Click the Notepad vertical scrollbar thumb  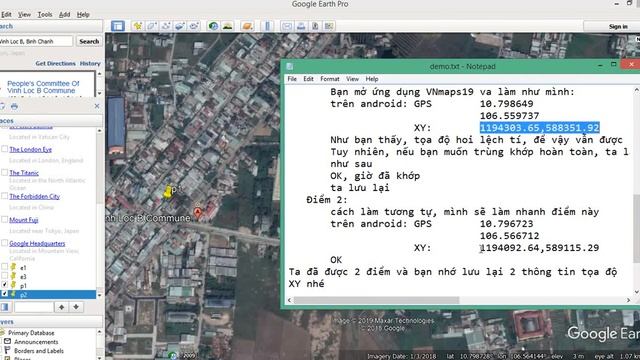(x=636, y=229)
